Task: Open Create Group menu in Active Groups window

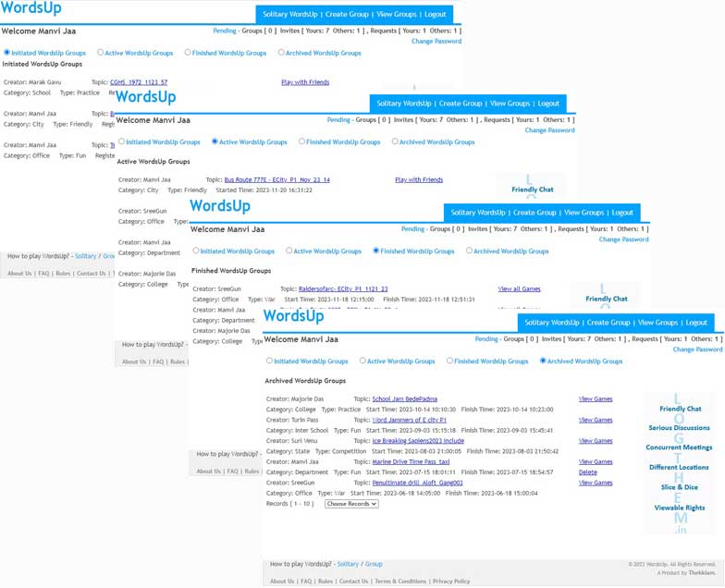Action: pyautogui.click(x=461, y=104)
